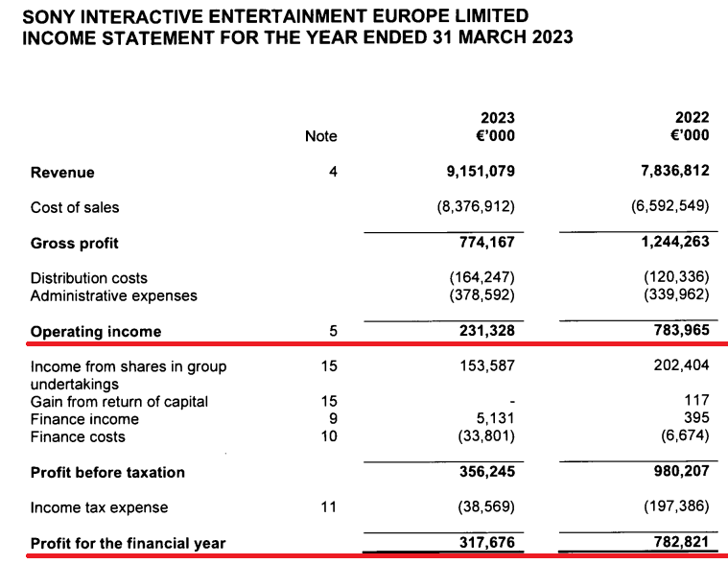The height and width of the screenshot is (564, 728).
Task: Select 2022 gross profit 1,244,263
Action: tap(670, 243)
